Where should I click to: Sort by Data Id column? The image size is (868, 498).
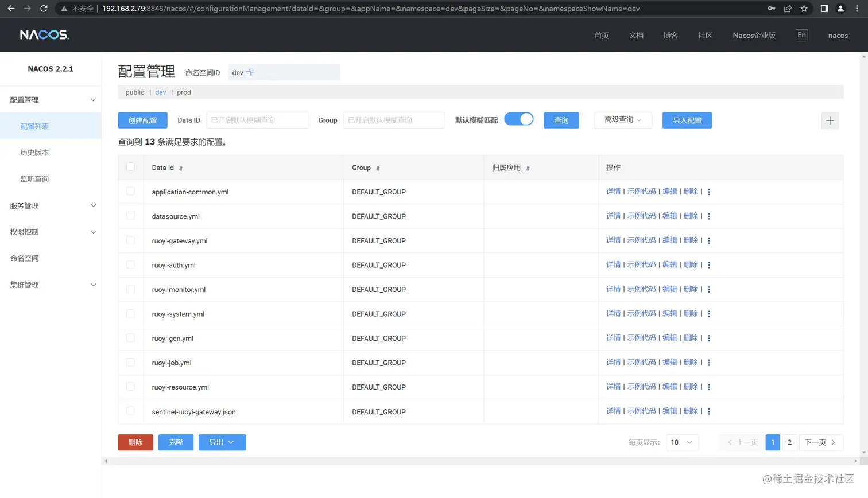point(181,168)
